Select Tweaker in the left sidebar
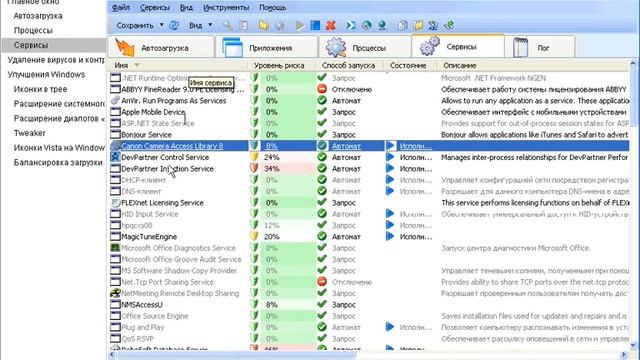This screenshot has height=360, width=640. [x=29, y=133]
